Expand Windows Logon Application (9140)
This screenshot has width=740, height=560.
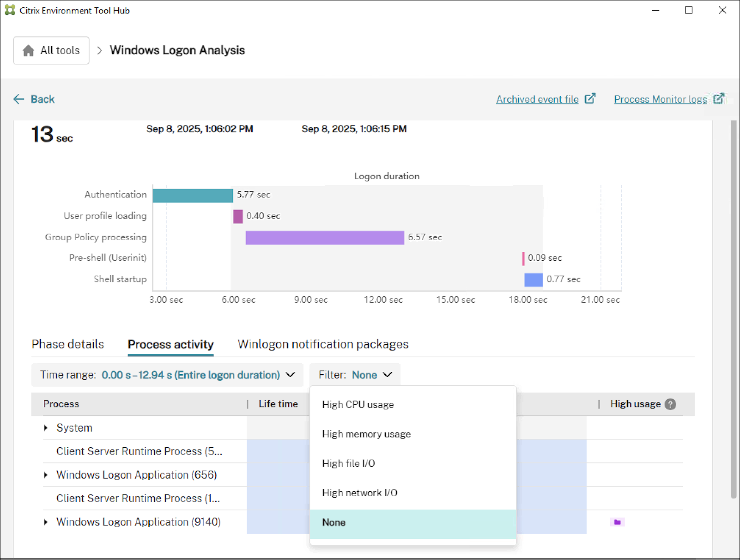45,522
